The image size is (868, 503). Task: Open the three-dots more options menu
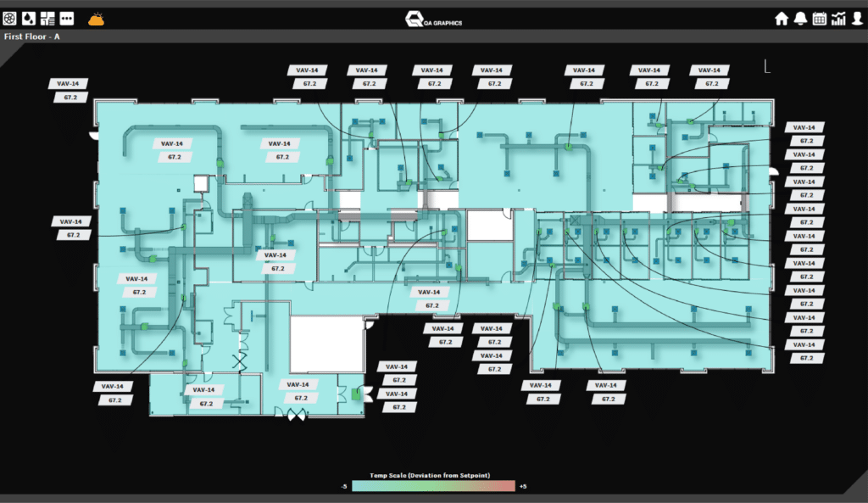pyautogui.click(x=67, y=19)
